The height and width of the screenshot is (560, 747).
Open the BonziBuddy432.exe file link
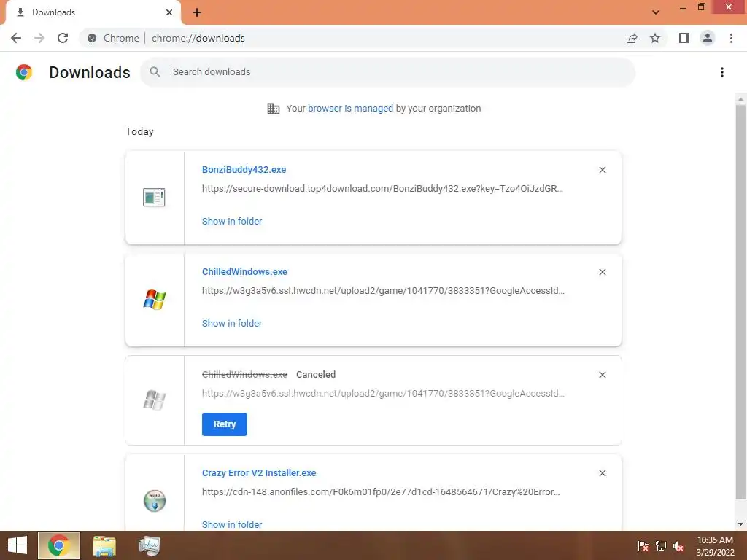coord(244,169)
